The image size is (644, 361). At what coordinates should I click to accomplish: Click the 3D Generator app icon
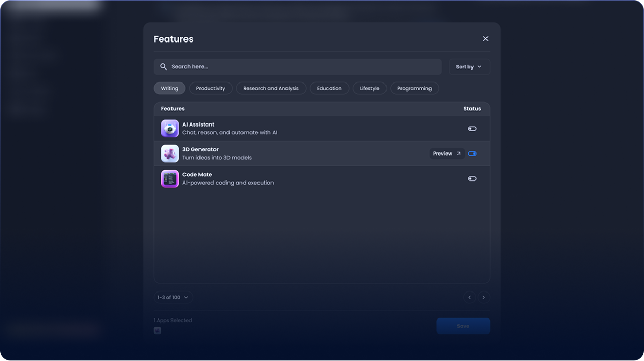(x=169, y=154)
